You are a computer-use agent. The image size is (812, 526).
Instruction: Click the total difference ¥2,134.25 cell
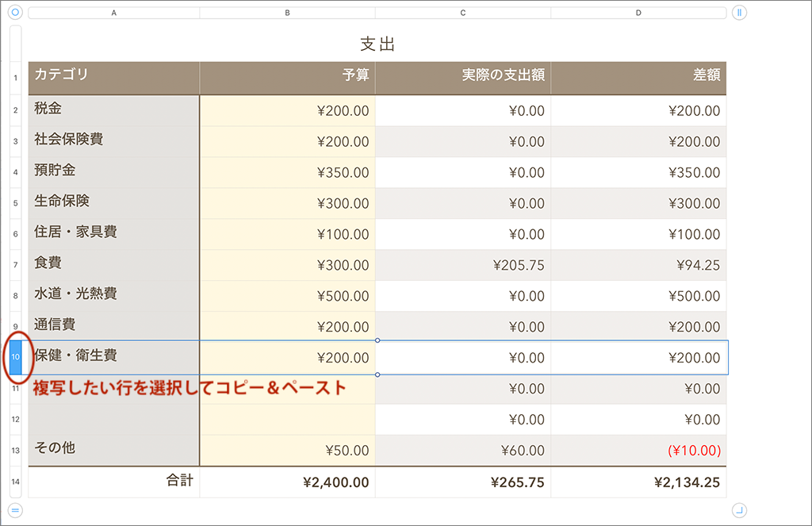[638, 482]
